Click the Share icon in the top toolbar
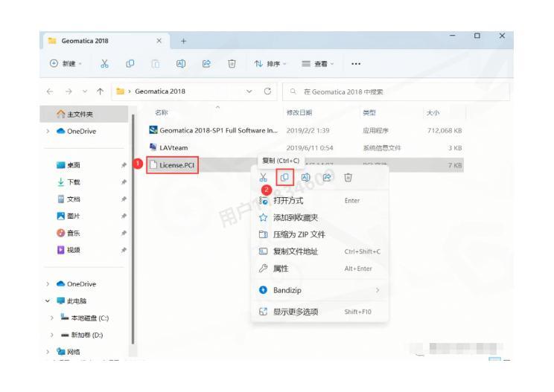554x392 pixels. 206,64
